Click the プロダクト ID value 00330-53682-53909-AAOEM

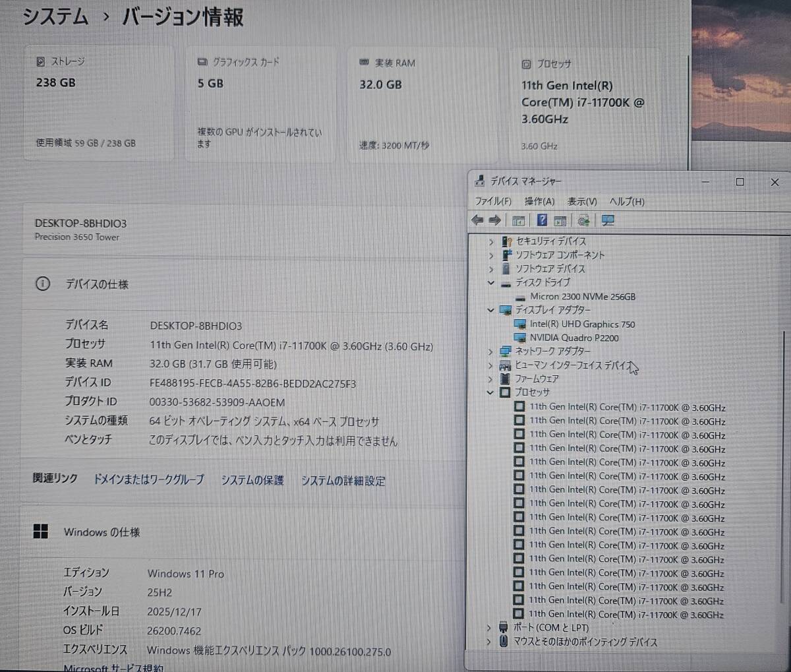[217, 402]
